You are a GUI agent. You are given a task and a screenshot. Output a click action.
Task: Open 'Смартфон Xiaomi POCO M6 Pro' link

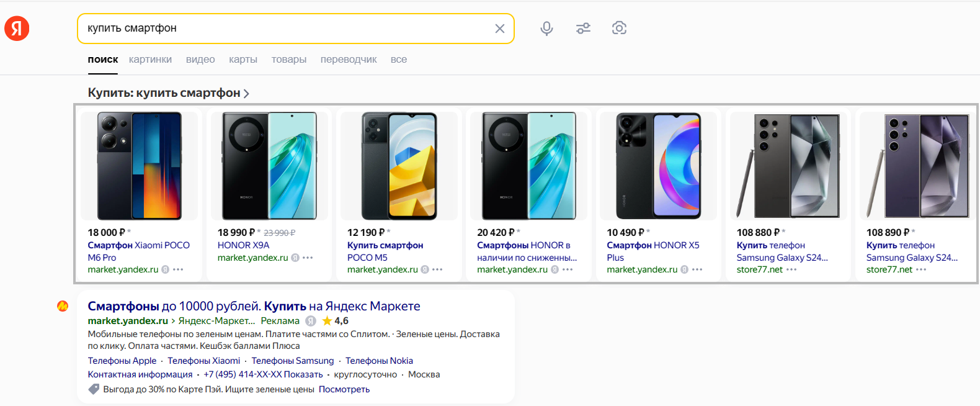click(x=139, y=251)
